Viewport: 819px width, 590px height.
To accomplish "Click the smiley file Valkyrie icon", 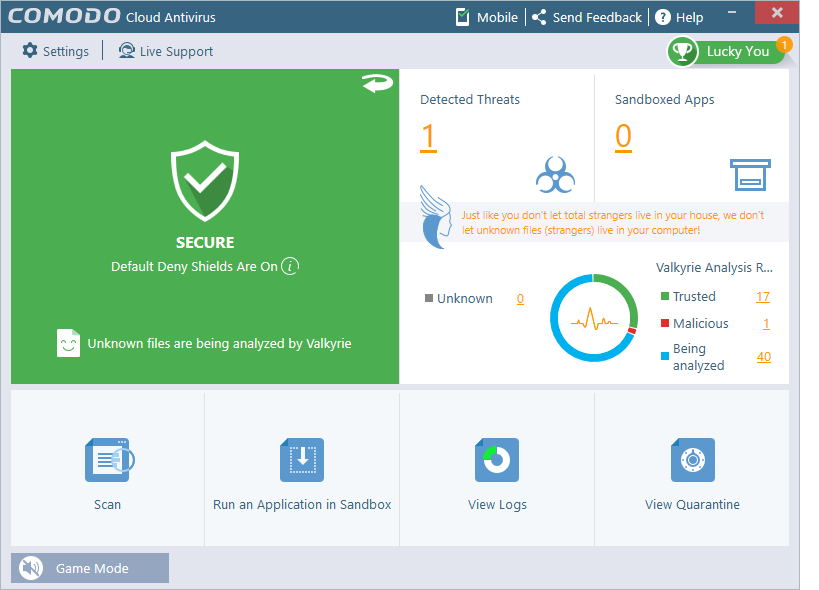I will click(x=68, y=343).
